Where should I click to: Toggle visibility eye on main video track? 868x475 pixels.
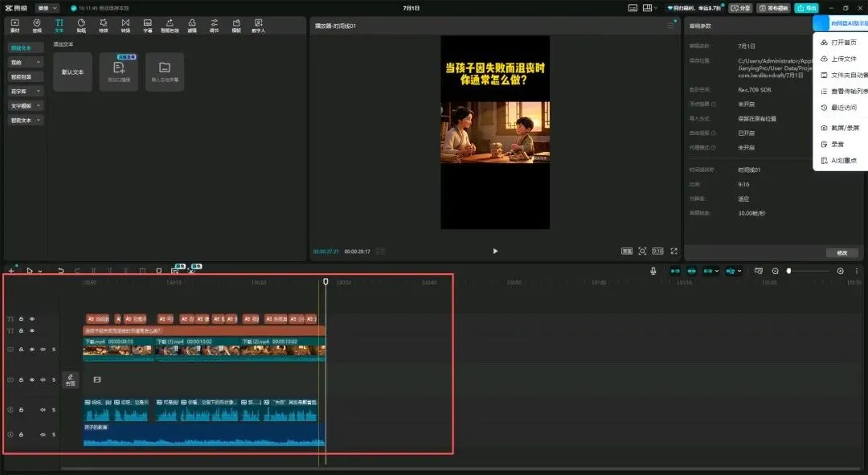pyautogui.click(x=32, y=350)
